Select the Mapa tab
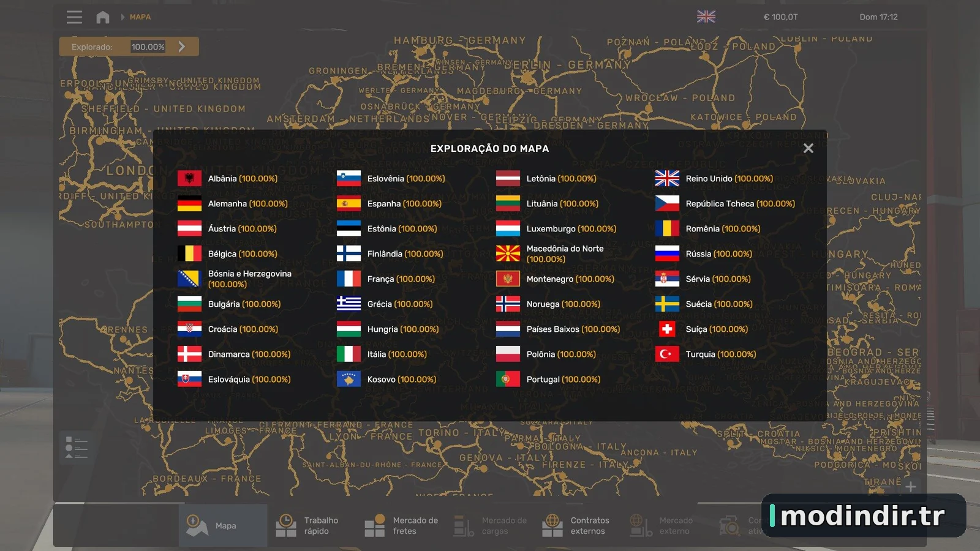 pos(223,525)
